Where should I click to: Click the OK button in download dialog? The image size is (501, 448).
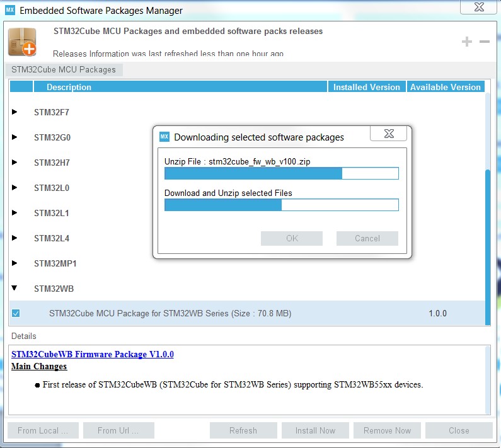click(292, 238)
